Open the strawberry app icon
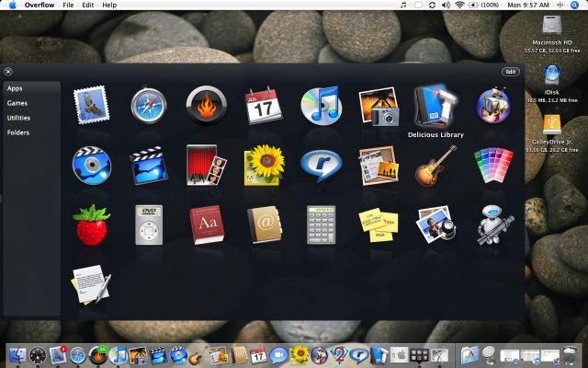 pos(91,224)
